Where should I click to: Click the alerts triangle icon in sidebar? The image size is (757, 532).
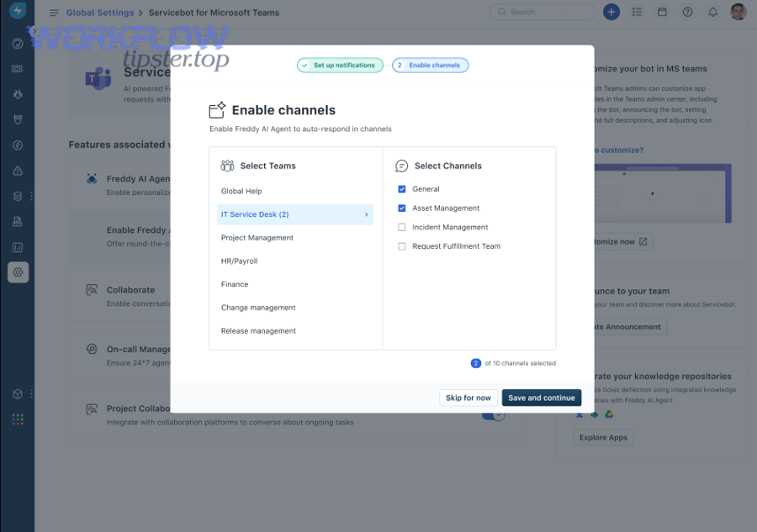click(x=17, y=171)
